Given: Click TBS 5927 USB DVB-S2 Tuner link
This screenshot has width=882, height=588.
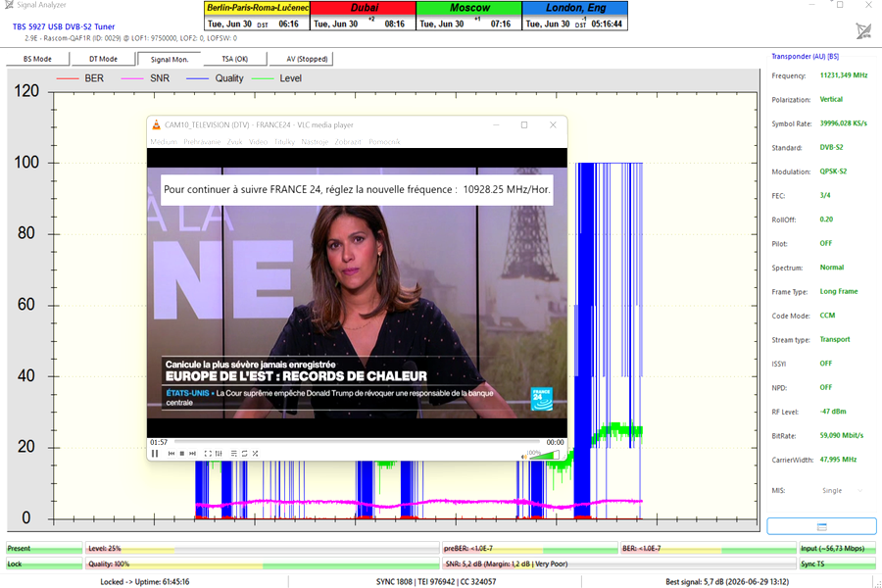Looking at the screenshot, I should coord(64,26).
